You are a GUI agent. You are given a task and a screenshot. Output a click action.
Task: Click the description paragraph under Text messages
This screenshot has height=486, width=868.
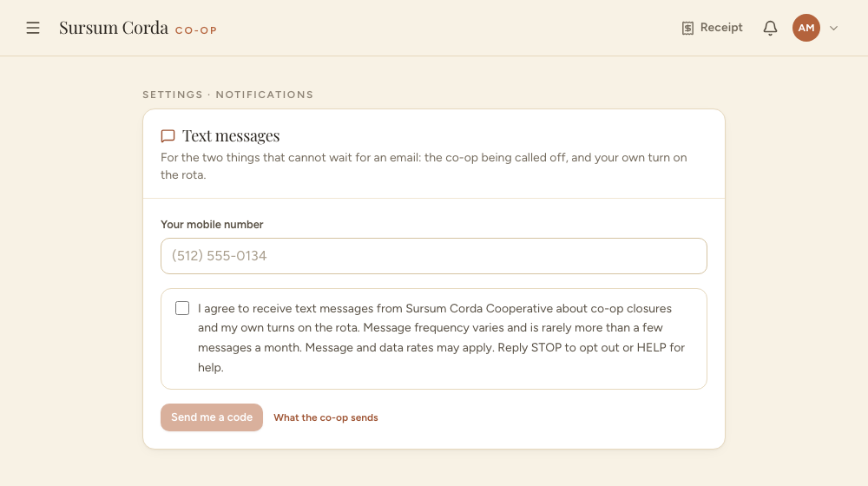point(424,166)
